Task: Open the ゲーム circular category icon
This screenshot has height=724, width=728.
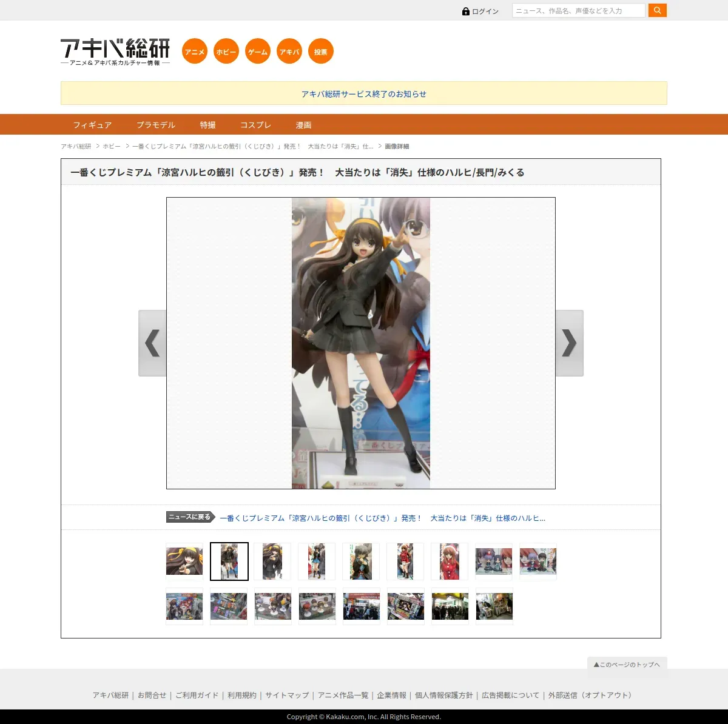Action: 258,52
